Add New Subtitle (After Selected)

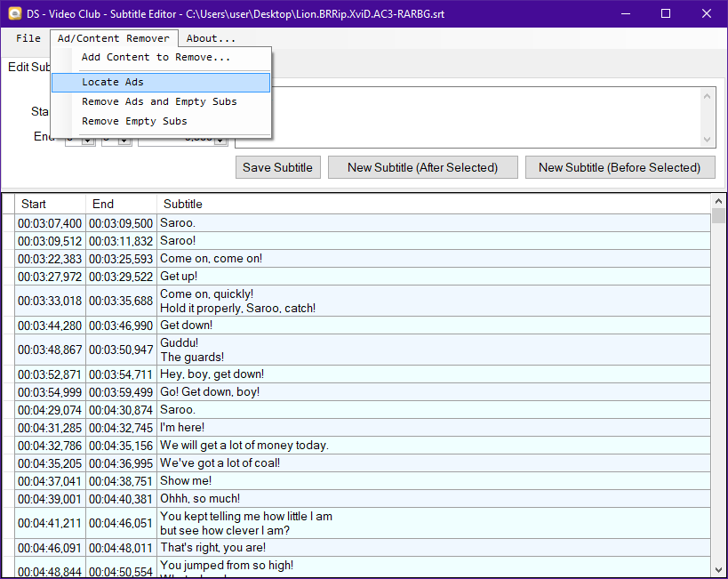pyautogui.click(x=422, y=167)
